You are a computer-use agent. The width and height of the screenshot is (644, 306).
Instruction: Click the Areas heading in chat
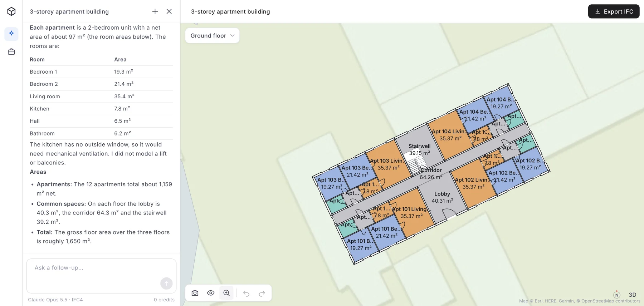[38, 172]
